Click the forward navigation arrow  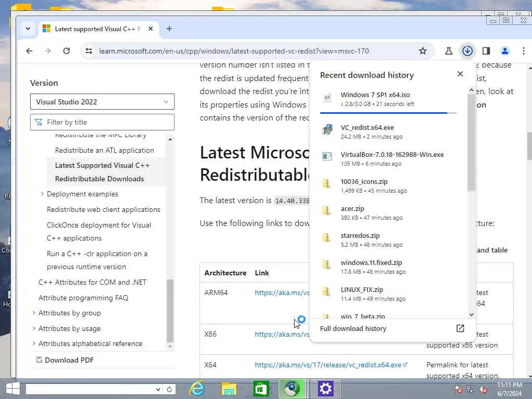(48, 51)
